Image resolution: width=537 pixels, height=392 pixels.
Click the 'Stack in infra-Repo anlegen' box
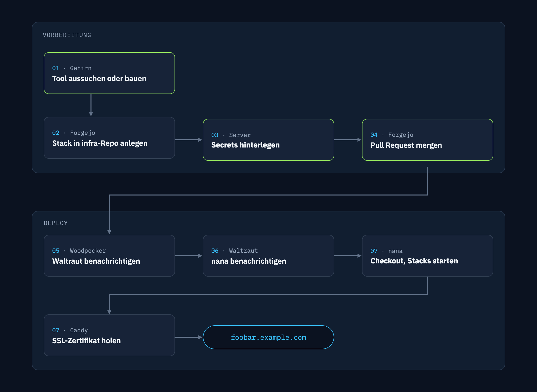coord(109,138)
